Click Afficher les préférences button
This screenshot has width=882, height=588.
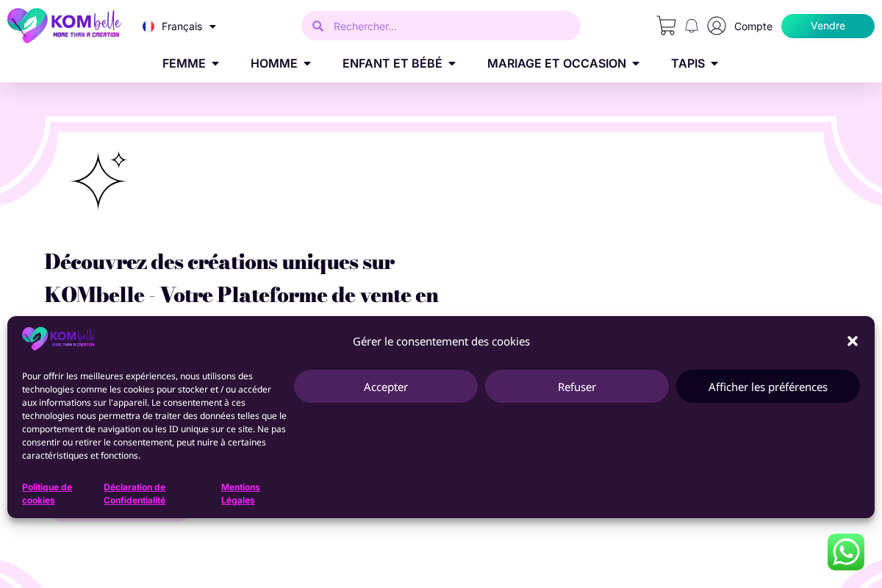pos(768,387)
